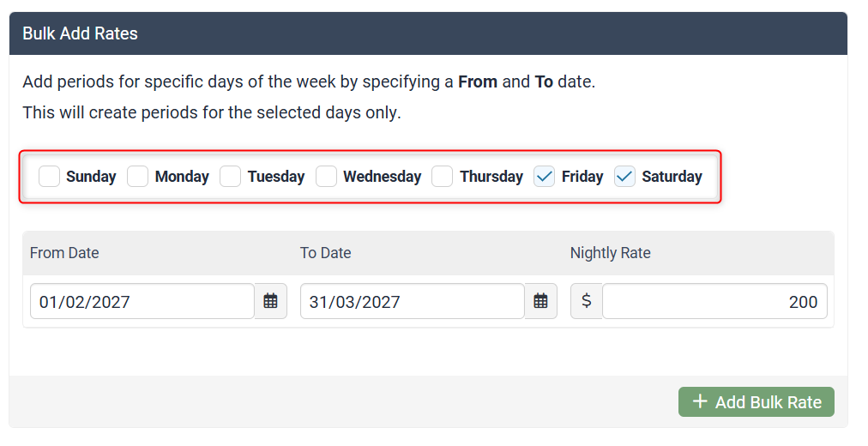The width and height of the screenshot is (868, 446).
Task: Enable the Sunday checkbox
Action: (50, 176)
